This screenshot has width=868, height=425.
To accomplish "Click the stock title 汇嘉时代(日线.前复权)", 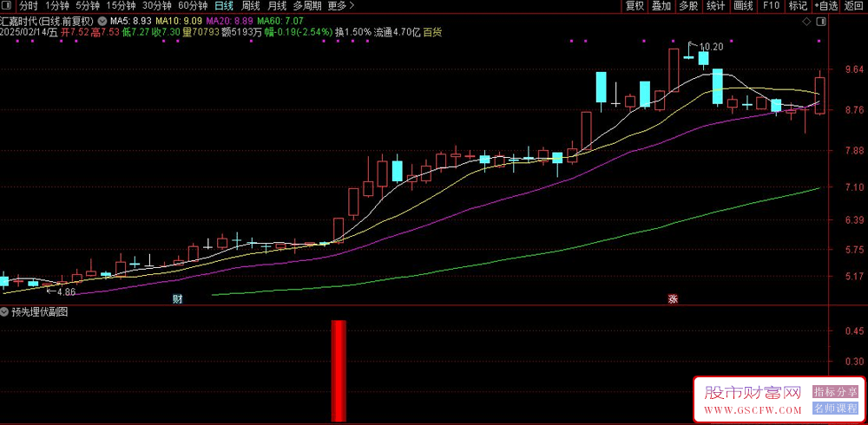I will [x=48, y=21].
